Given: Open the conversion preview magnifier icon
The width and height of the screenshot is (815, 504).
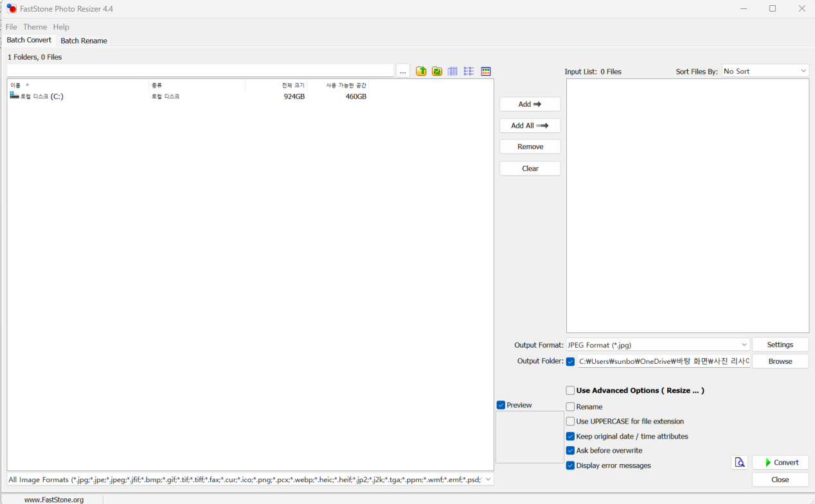Looking at the screenshot, I should (740, 462).
